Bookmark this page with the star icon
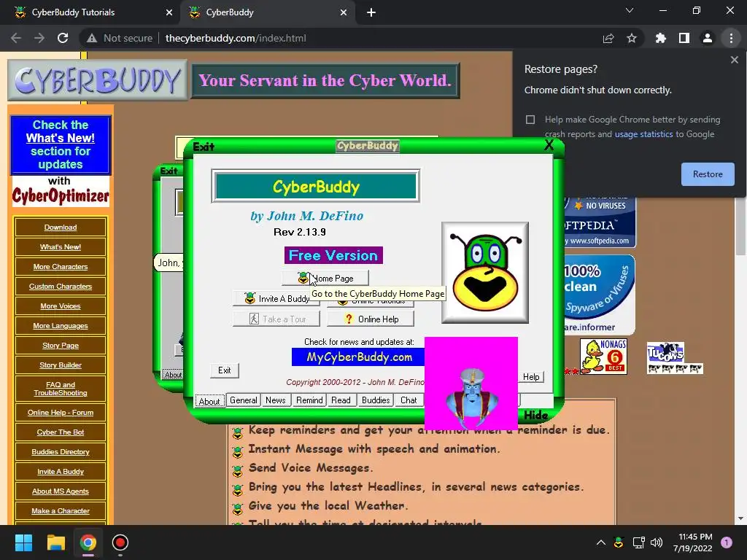 click(632, 38)
